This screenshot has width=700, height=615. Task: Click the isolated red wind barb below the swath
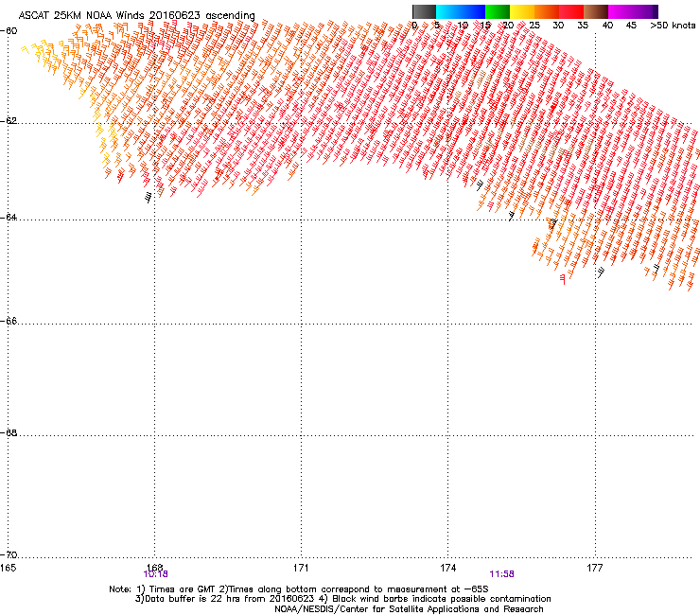coord(563,279)
